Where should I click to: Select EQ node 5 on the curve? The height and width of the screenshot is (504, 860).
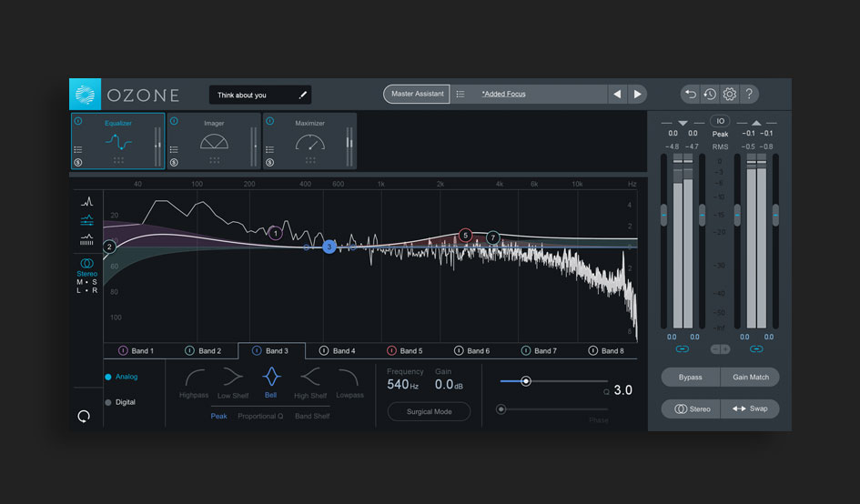pos(465,236)
